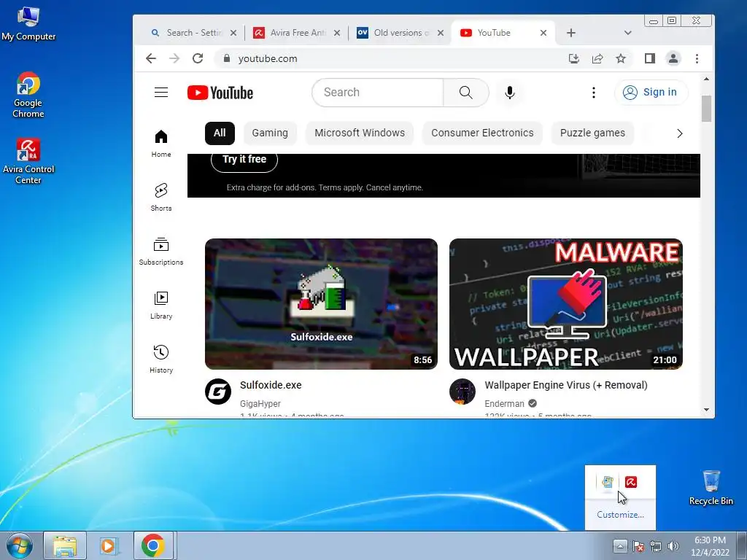Click Avira icon in tray overflow popup
Viewport: 747px width, 560px height.
631,482
